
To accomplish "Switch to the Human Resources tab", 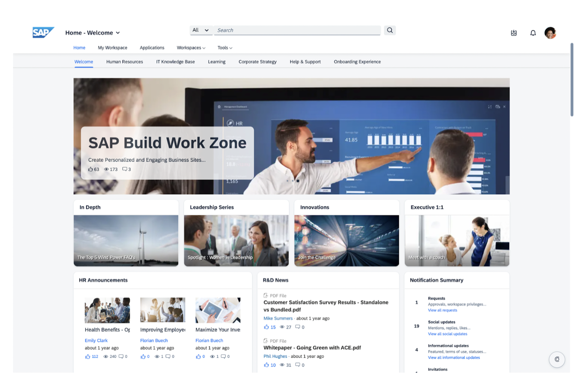I will point(125,62).
